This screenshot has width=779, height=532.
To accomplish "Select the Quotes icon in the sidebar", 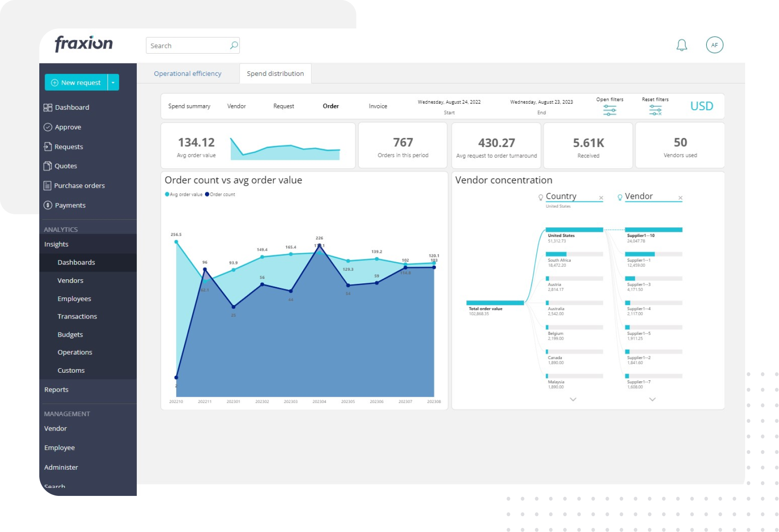I will coord(48,166).
